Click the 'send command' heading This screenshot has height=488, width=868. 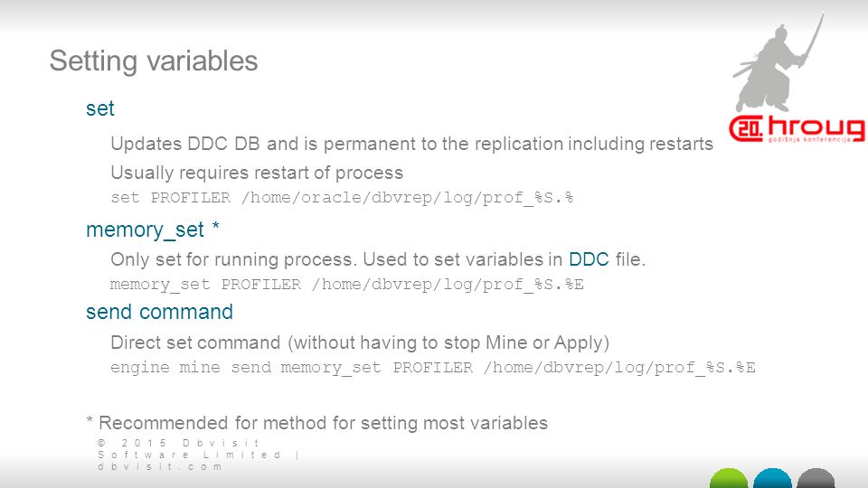pos(159,312)
